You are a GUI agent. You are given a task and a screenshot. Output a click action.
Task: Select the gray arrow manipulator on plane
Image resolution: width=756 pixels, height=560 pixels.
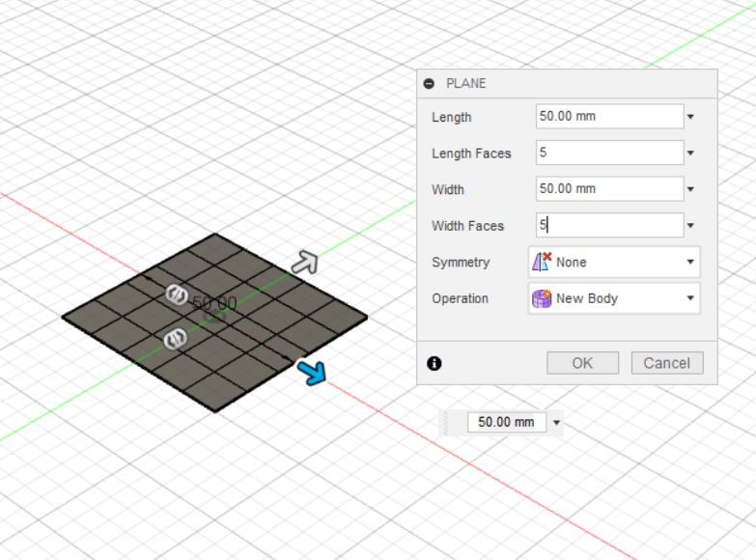tap(305, 263)
